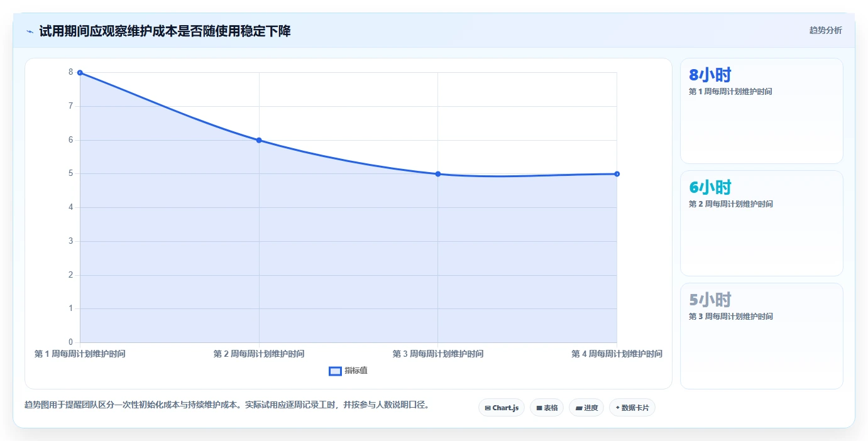Image resolution: width=868 pixels, height=441 pixels.
Task: Open the 6小时 data card
Action: [x=762, y=224]
